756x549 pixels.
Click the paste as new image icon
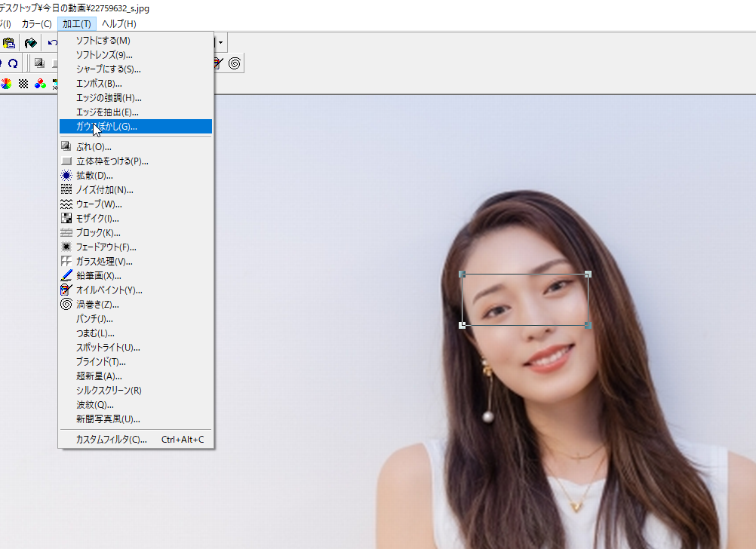tap(9, 43)
